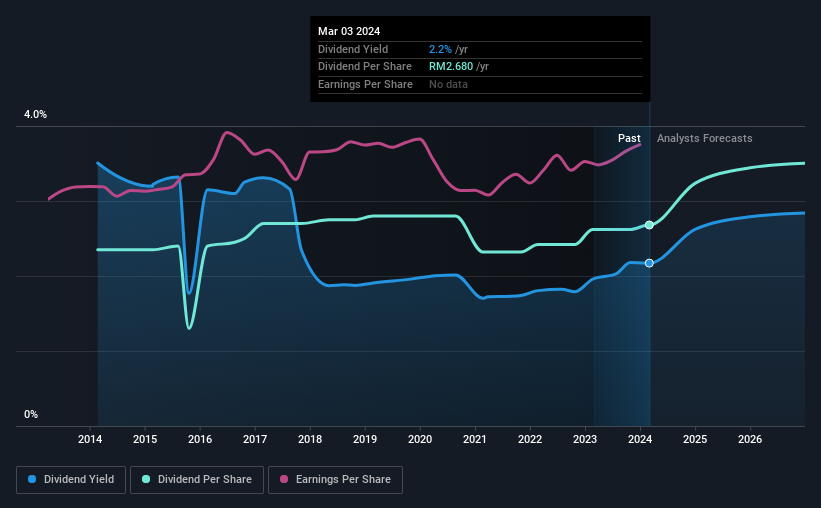The height and width of the screenshot is (508, 821).
Task: Click the 0% y-axis label
Action: pyautogui.click(x=31, y=414)
